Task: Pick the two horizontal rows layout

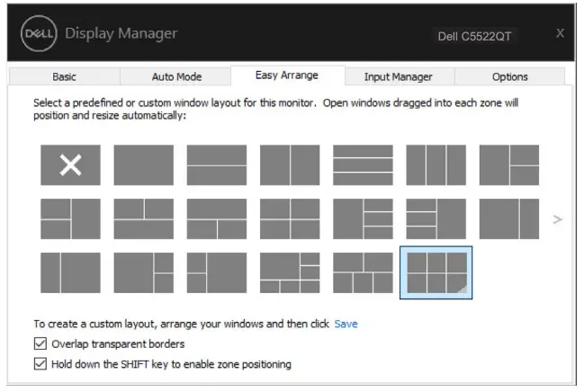Action: point(216,165)
